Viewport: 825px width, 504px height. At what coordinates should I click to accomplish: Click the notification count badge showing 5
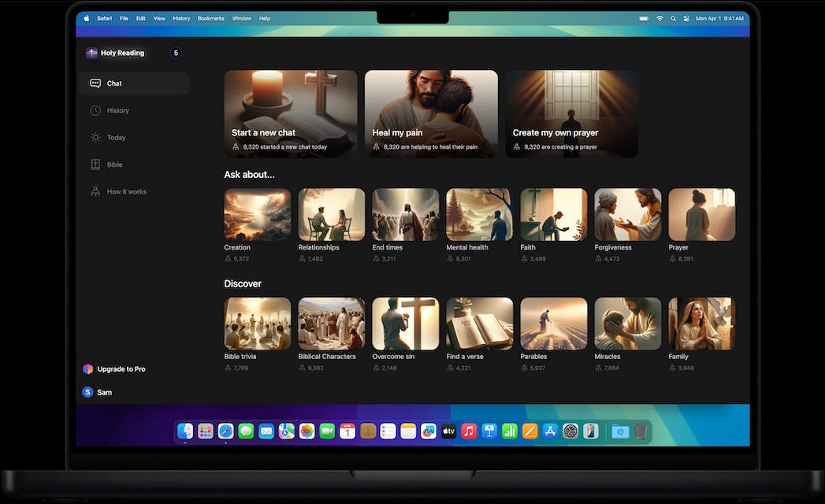pyautogui.click(x=176, y=53)
